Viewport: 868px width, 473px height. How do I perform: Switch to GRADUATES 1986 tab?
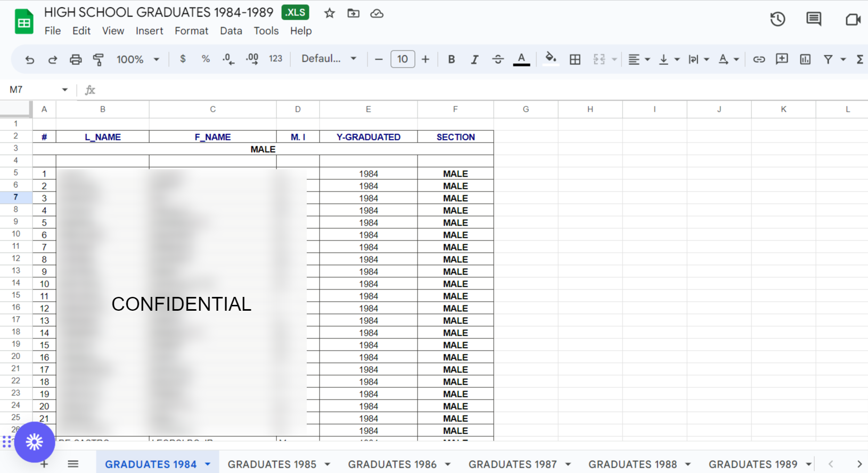(x=392, y=464)
